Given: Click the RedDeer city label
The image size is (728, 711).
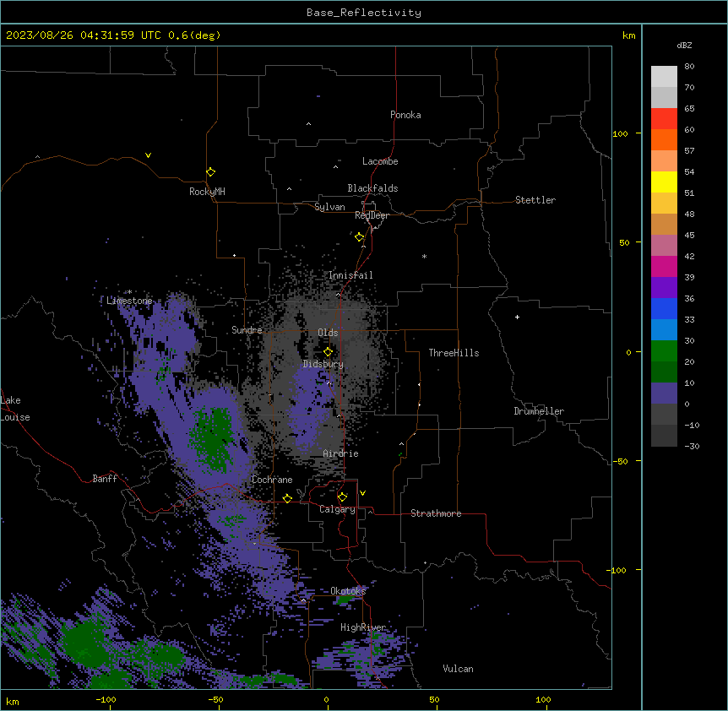Looking at the screenshot, I should click(x=372, y=215).
